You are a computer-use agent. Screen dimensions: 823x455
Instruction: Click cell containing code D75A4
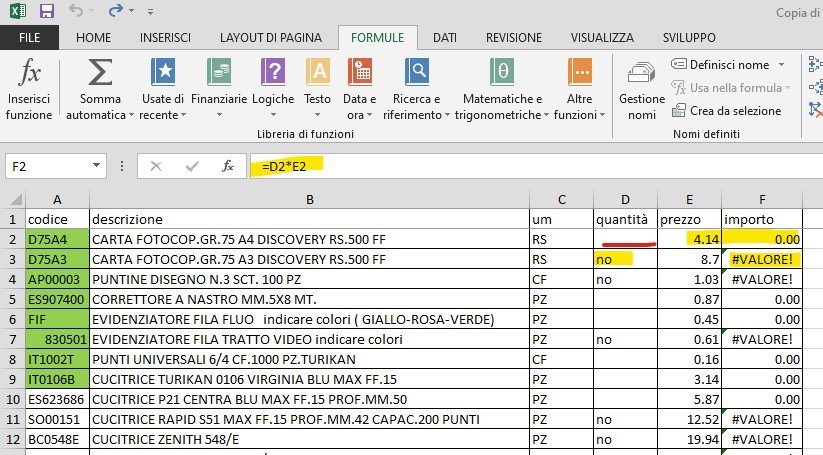(58, 239)
